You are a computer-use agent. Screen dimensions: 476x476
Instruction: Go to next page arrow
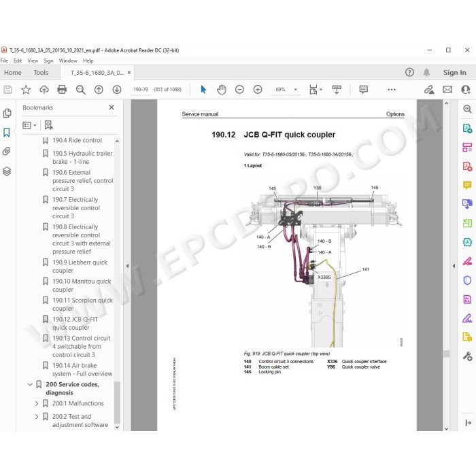(x=117, y=90)
